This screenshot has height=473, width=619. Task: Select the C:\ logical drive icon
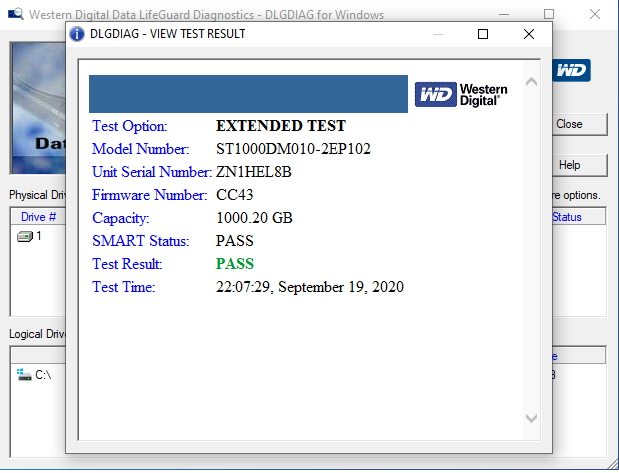(24, 374)
